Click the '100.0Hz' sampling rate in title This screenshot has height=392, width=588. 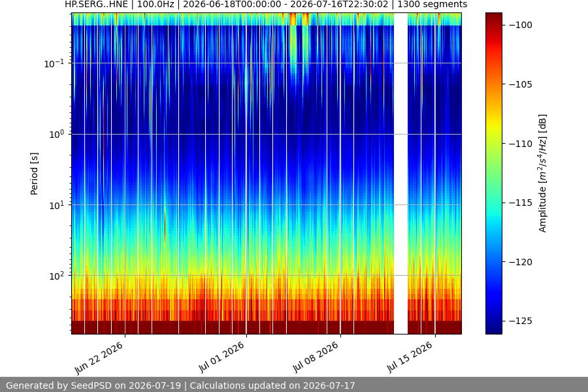pos(155,5)
